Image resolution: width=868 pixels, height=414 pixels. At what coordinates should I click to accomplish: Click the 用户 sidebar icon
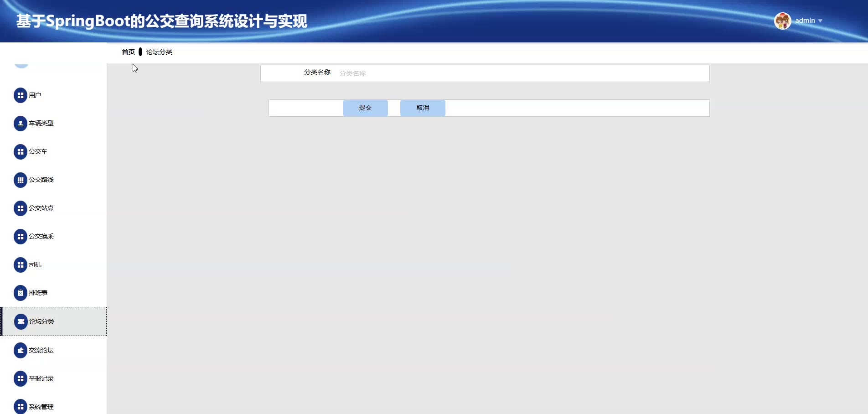coord(21,95)
